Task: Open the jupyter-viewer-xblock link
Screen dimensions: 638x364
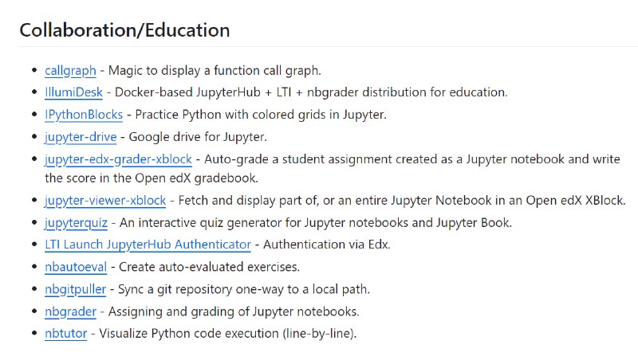Action: tap(105, 201)
